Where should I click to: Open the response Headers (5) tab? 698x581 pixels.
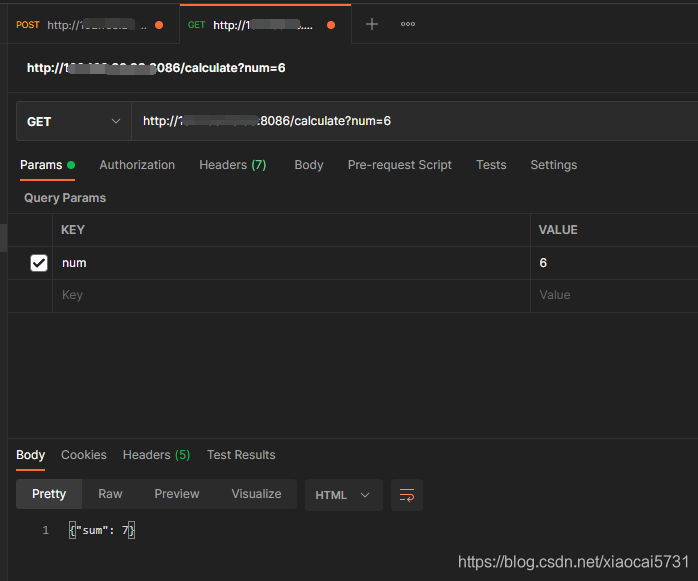[156, 455]
